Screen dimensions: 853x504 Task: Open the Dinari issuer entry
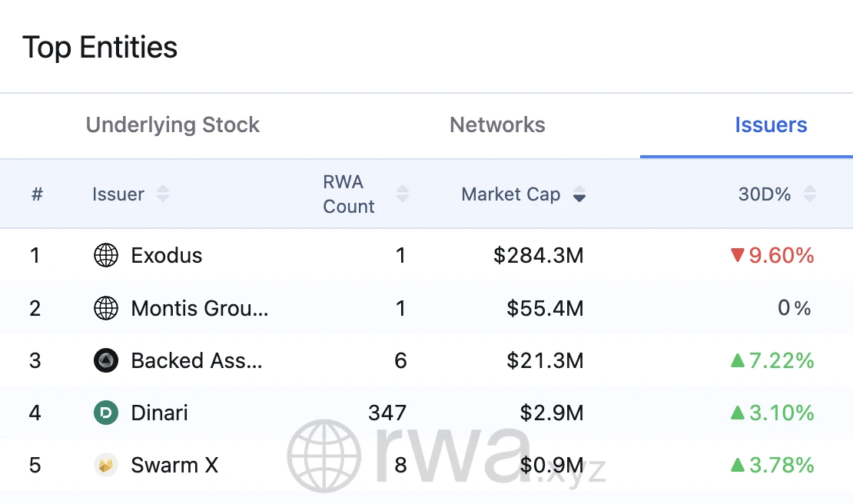(158, 413)
